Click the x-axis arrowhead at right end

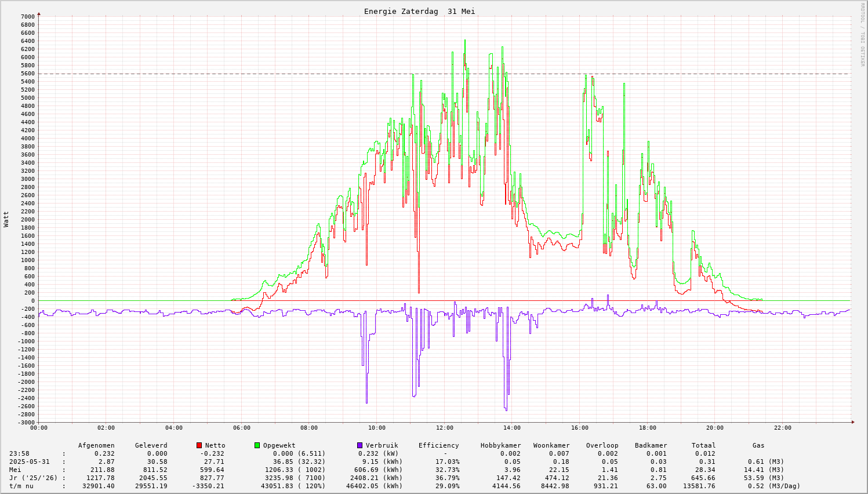(852, 422)
